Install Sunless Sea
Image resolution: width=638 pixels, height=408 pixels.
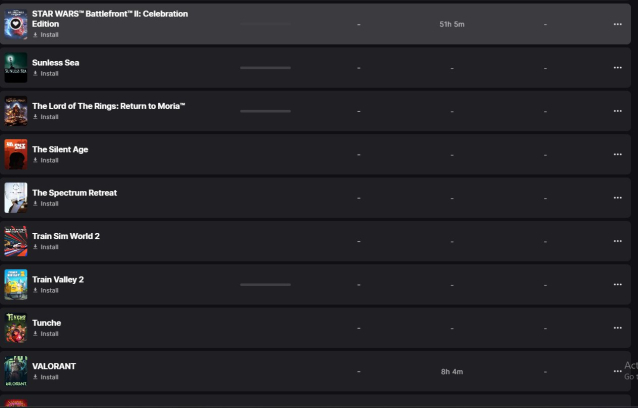tap(46, 74)
